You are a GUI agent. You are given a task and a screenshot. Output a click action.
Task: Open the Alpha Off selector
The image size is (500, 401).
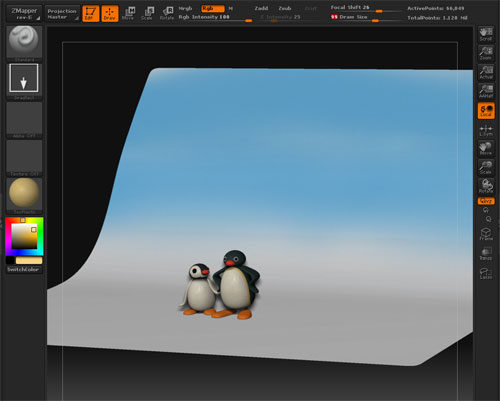pyautogui.click(x=24, y=120)
